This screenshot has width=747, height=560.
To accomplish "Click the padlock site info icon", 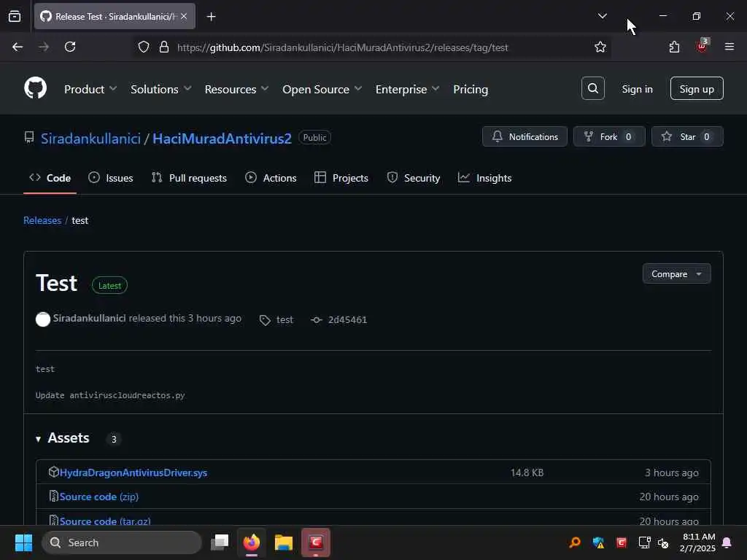I will click(x=164, y=47).
